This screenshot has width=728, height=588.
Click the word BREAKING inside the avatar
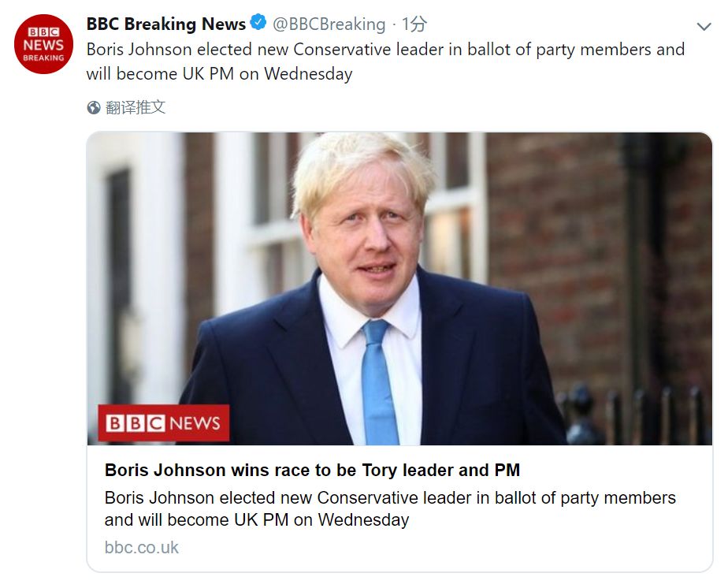tap(44, 58)
